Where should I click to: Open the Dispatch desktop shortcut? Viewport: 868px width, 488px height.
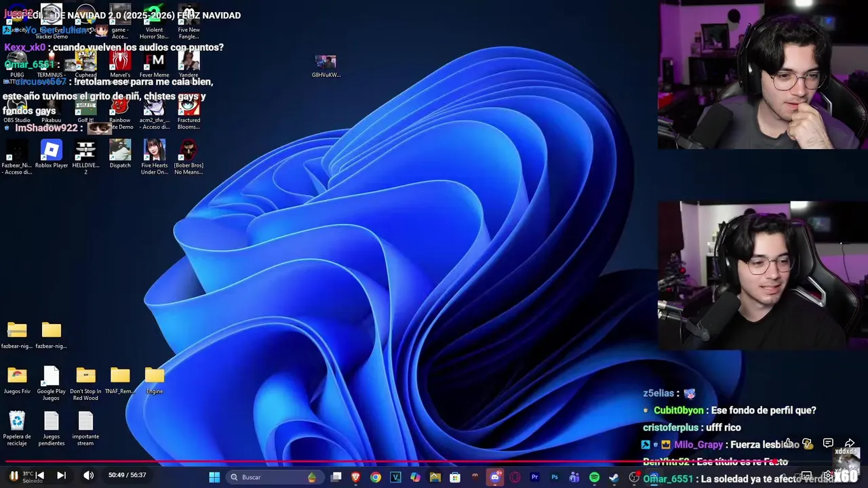click(x=120, y=155)
